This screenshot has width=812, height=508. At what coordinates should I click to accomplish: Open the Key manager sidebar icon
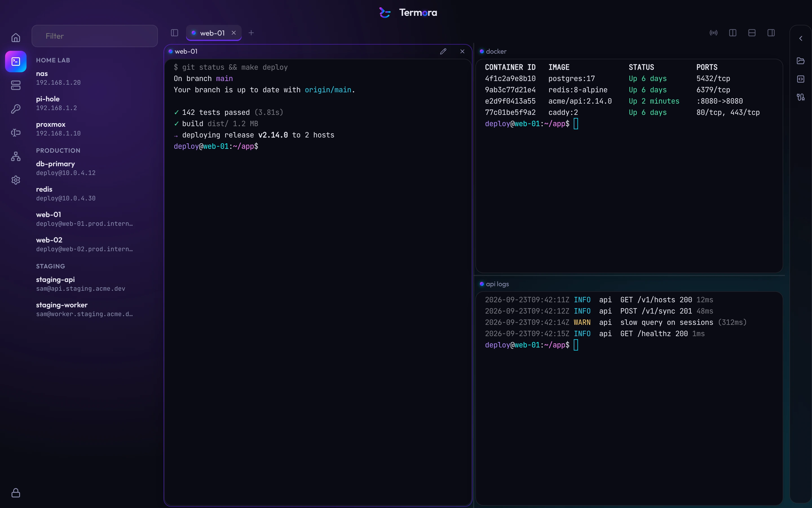pos(16,109)
